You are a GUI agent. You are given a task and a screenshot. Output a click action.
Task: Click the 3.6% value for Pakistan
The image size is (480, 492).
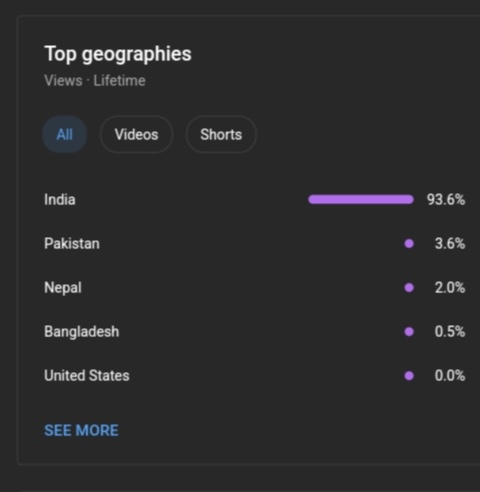(x=450, y=244)
